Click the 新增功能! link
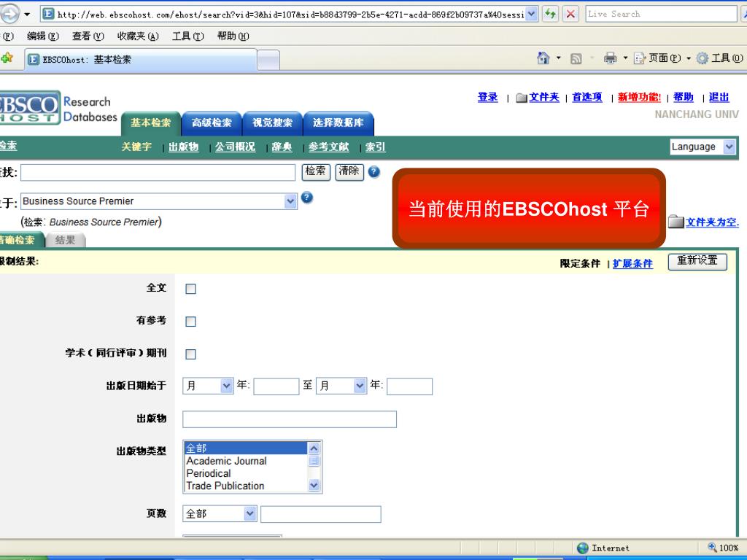Image resolution: width=747 pixels, height=560 pixels. click(x=639, y=97)
